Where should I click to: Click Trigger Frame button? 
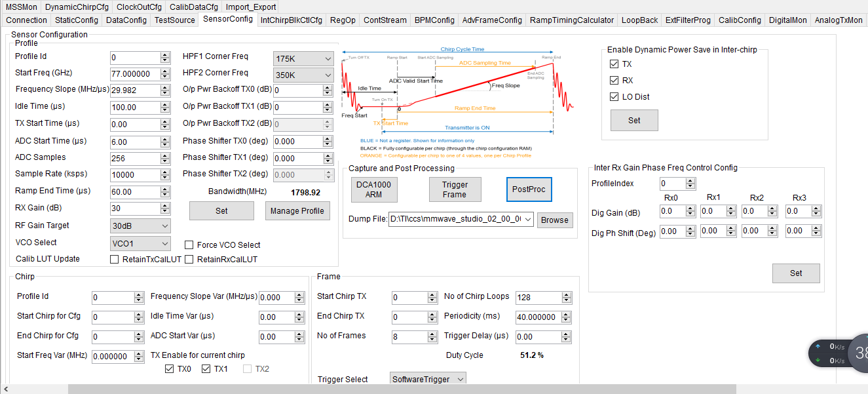point(455,189)
